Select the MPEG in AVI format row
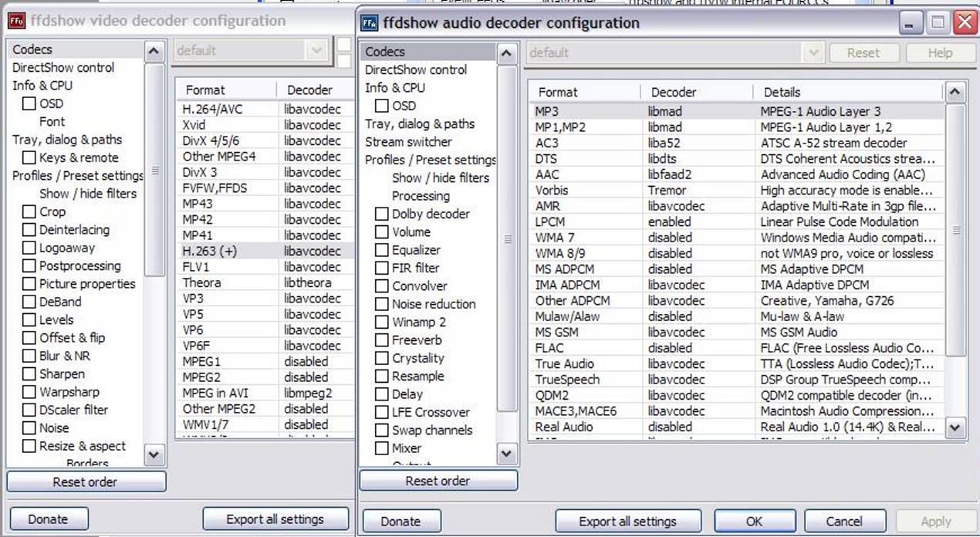 pos(265,393)
